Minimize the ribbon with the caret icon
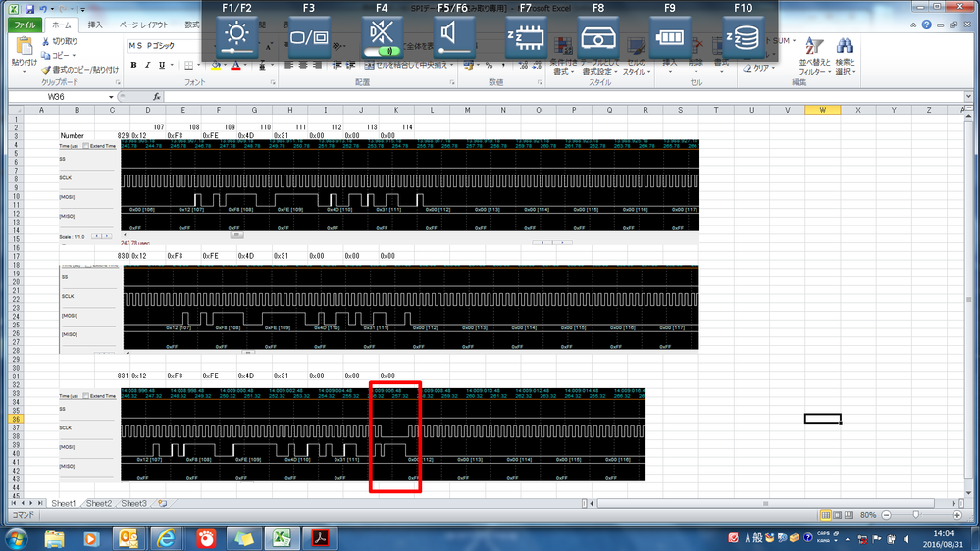 coord(913,25)
